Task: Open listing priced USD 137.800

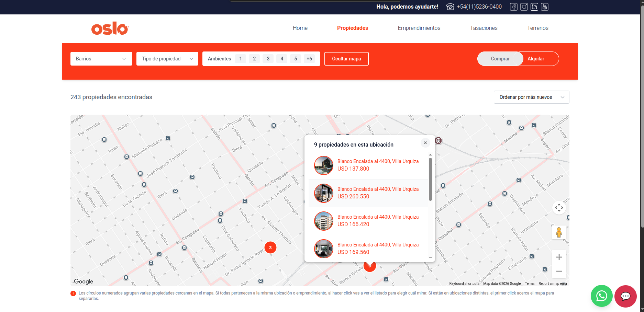Action: point(368,165)
